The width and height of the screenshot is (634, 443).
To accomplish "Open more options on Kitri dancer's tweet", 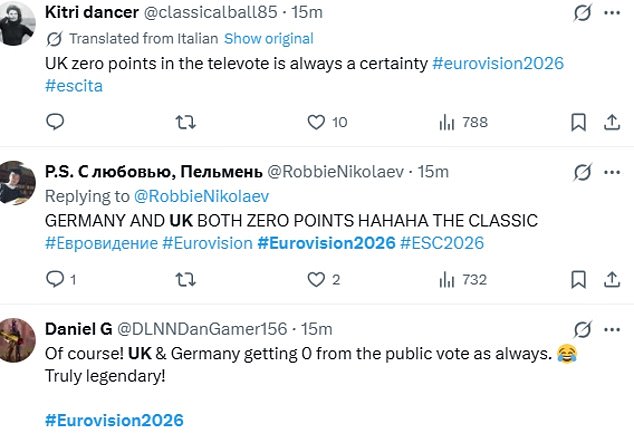I will pos(612,13).
